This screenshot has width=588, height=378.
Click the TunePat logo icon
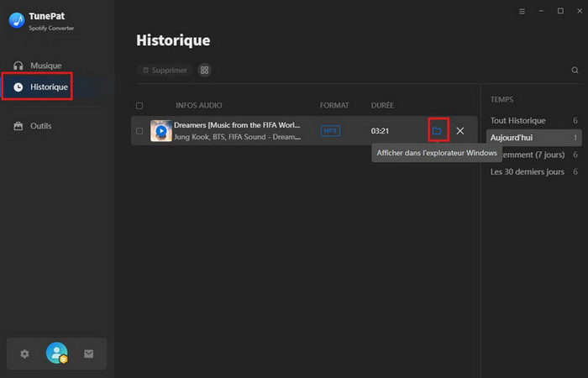pos(16,19)
